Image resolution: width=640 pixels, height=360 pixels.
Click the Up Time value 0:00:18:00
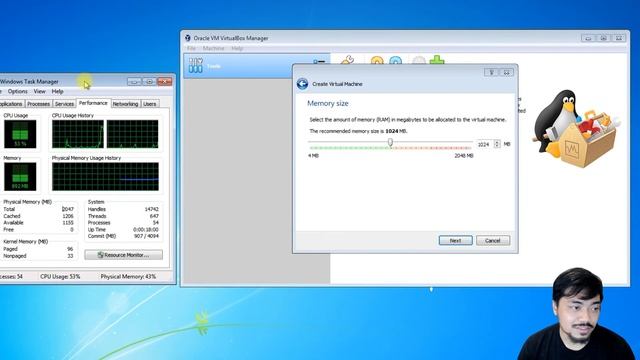tap(146, 229)
